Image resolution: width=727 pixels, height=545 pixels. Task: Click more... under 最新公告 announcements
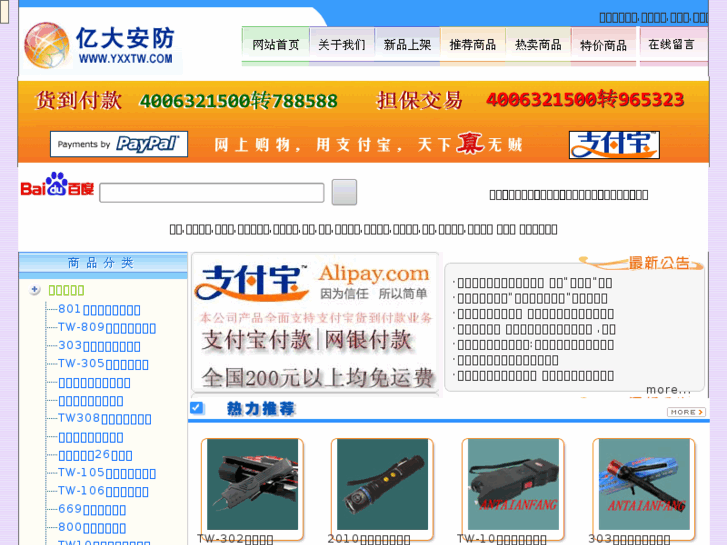668,390
